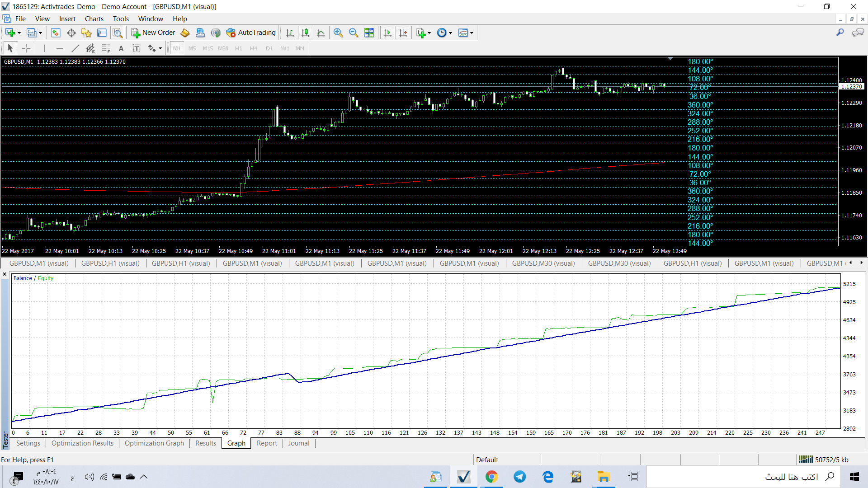Select the cursor arrow tool

click(10, 48)
